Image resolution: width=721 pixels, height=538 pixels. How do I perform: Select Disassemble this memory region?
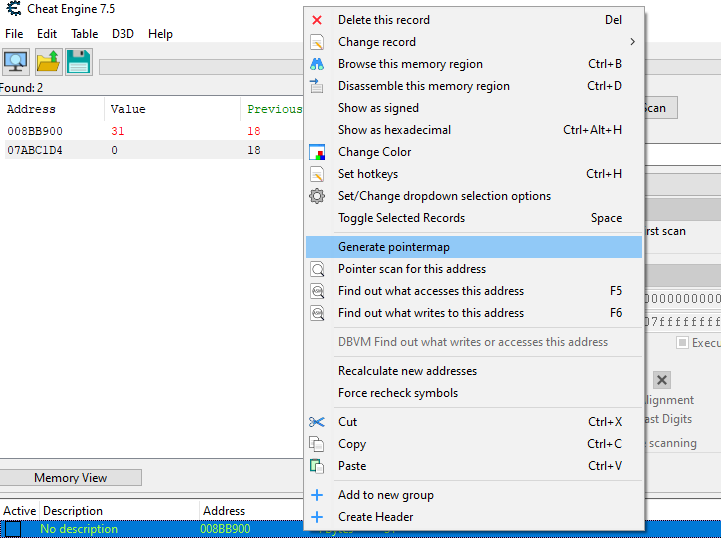474,86
